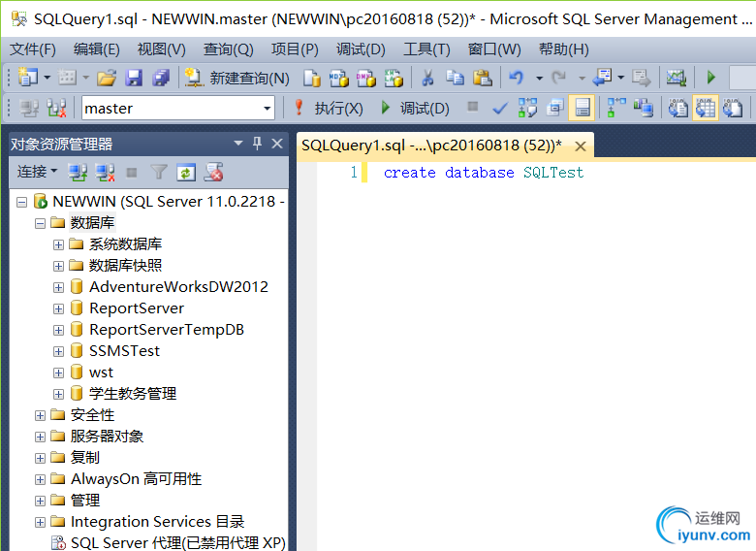The height and width of the screenshot is (551, 756).
Task: Click the Display Estimated Execution Plan icon
Action: click(527, 108)
